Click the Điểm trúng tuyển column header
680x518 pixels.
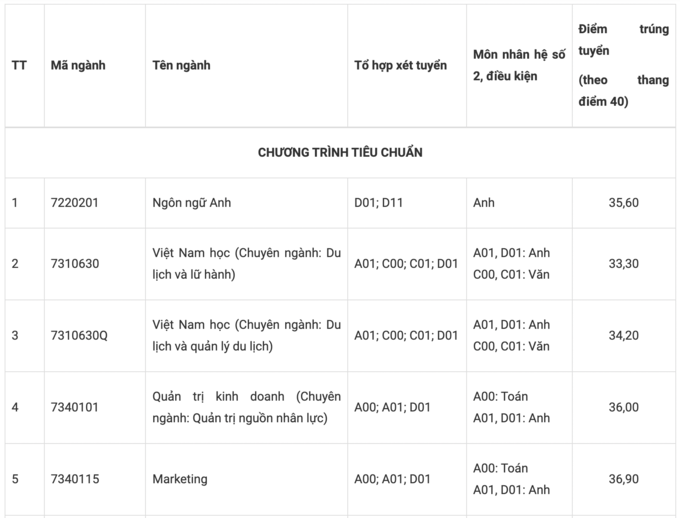coord(623,65)
